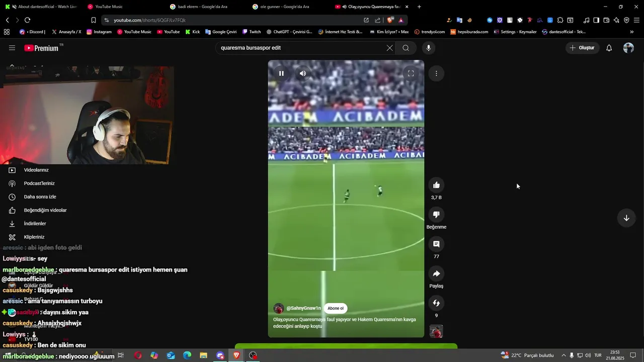
Task: Expand the bookmarks overflow chevron
Action: pos(632,32)
